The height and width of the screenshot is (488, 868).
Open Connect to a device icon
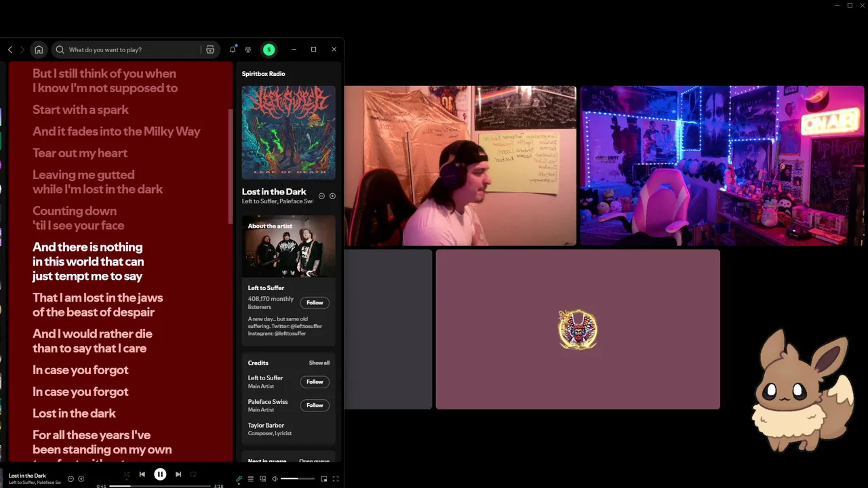(x=263, y=479)
